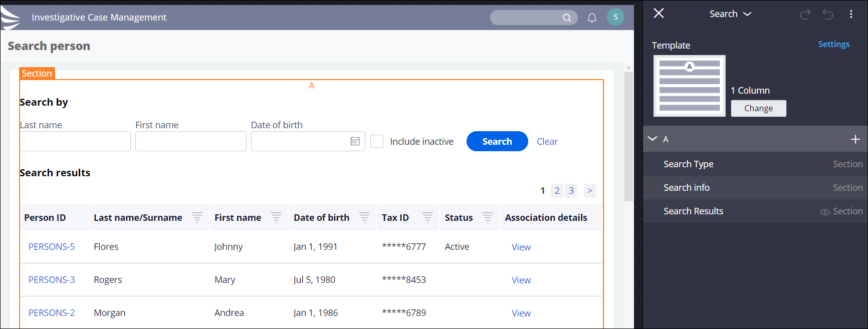Open the three-dot more options menu
This screenshot has height=329, width=868.
[x=851, y=14]
